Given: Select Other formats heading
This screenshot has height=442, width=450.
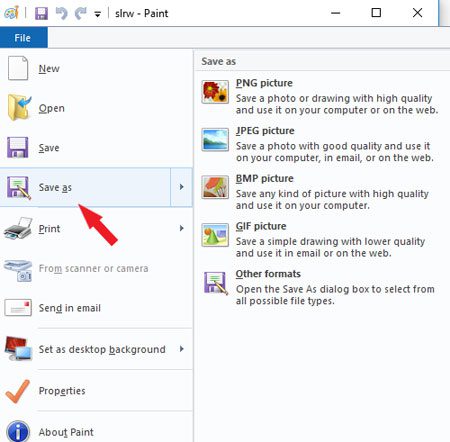Looking at the screenshot, I should (x=268, y=274).
